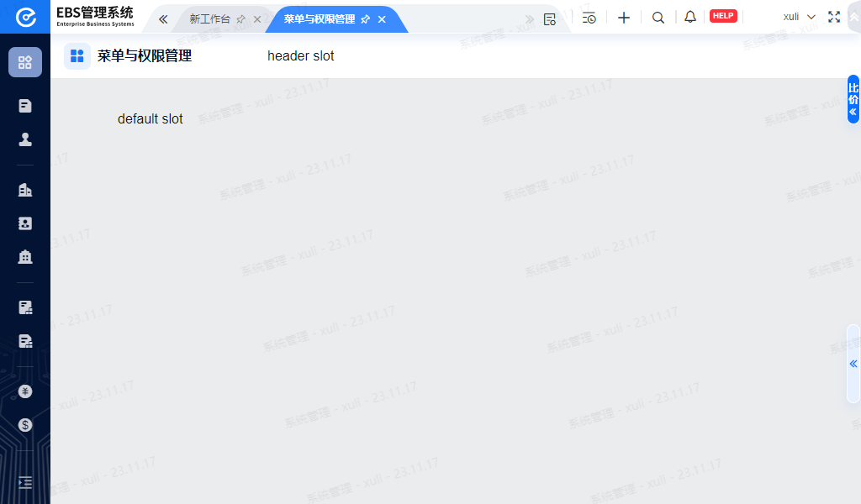Click the yen currency sidebar icon
861x504 pixels.
point(25,391)
